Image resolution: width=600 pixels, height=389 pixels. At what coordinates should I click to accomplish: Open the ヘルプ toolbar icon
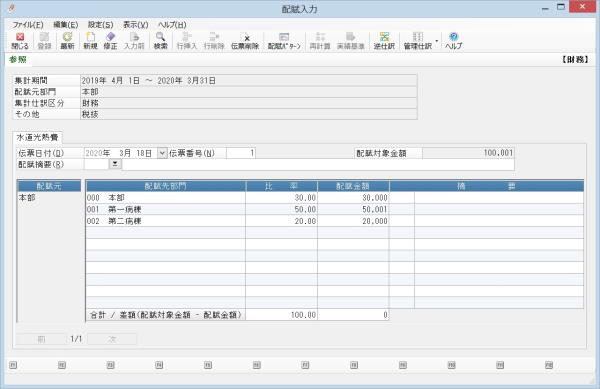click(454, 41)
